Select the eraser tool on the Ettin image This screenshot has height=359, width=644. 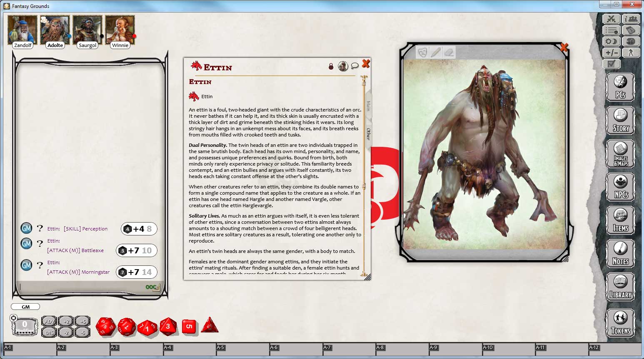[x=449, y=52]
